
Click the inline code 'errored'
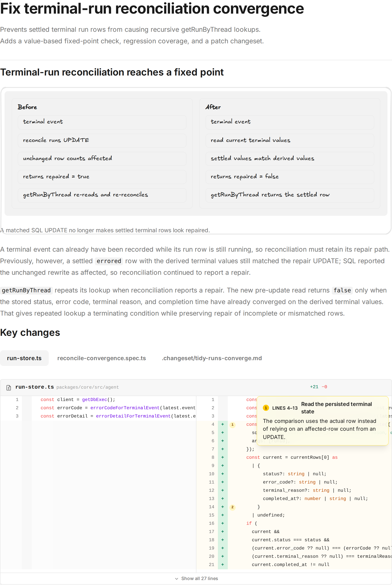[109, 261]
